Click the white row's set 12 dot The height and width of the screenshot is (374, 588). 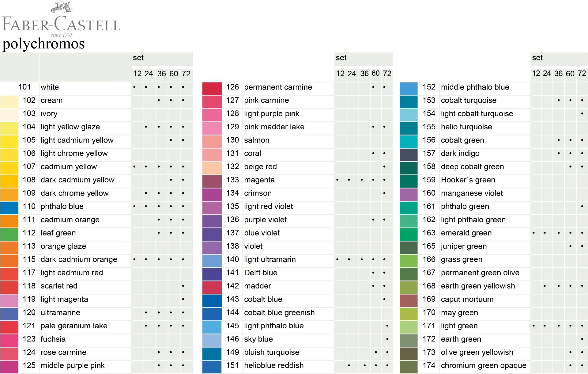[134, 87]
